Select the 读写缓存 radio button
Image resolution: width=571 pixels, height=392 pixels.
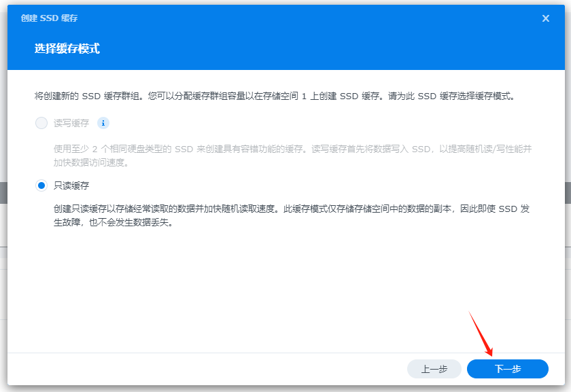tap(41, 124)
